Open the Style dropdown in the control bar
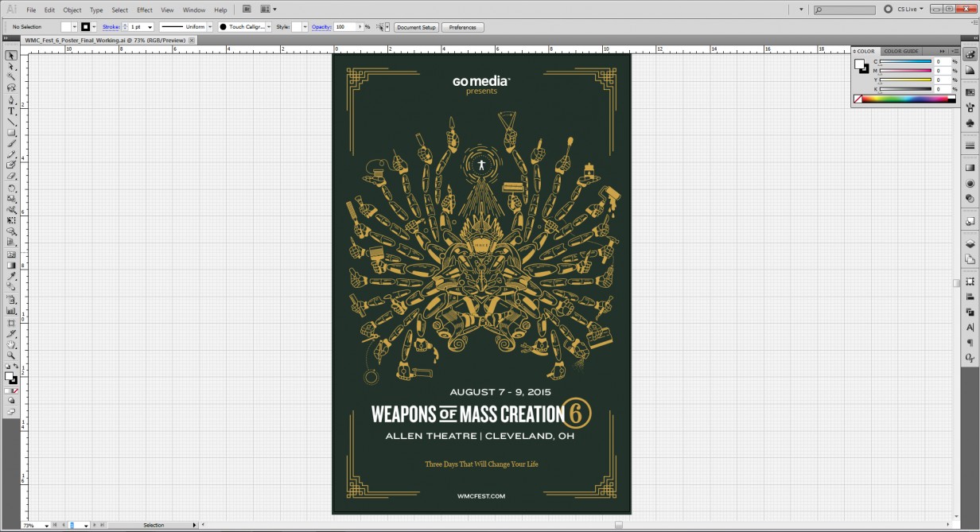This screenshot has height=532, width=980. coord(305,26)
